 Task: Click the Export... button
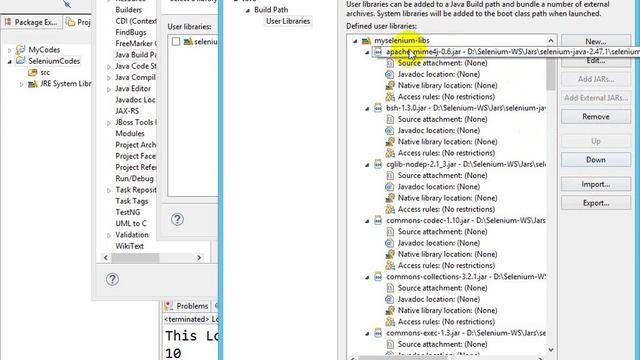pos(596,203)
